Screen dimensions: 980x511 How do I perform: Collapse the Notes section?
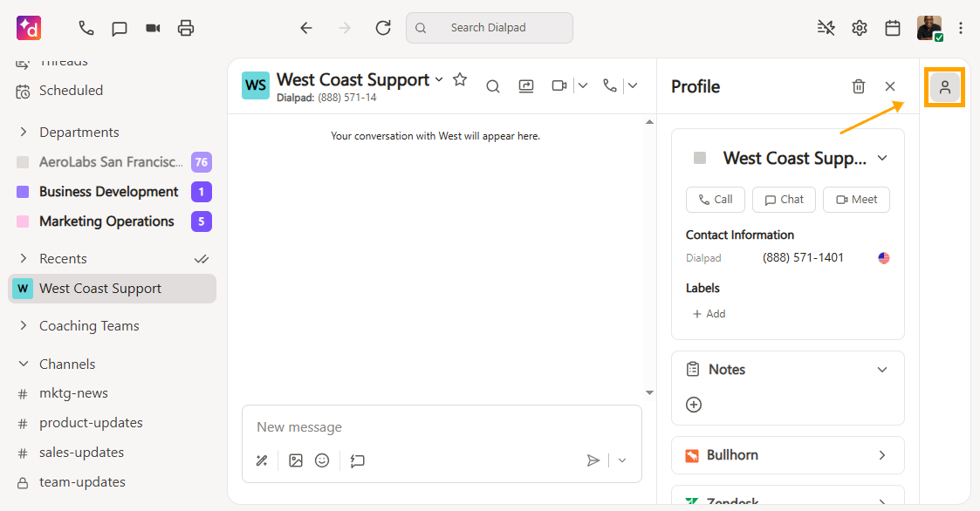pos(882,370)
